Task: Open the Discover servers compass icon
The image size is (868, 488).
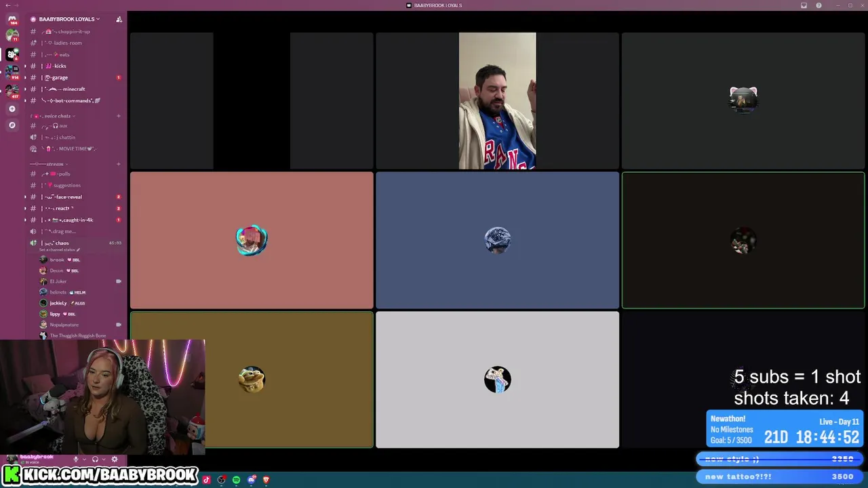Action: pos(12,125)
